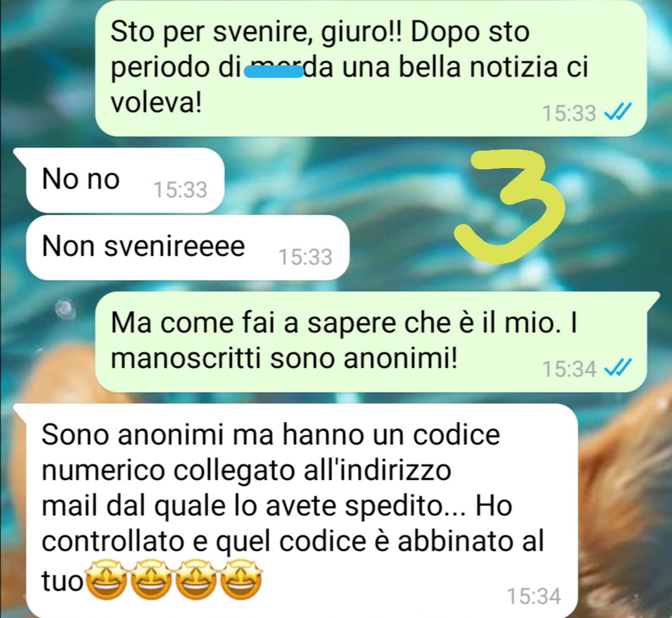Tap the blue read checkmarks at 15:34
This screenshot has width=672, height=618.
618,368
